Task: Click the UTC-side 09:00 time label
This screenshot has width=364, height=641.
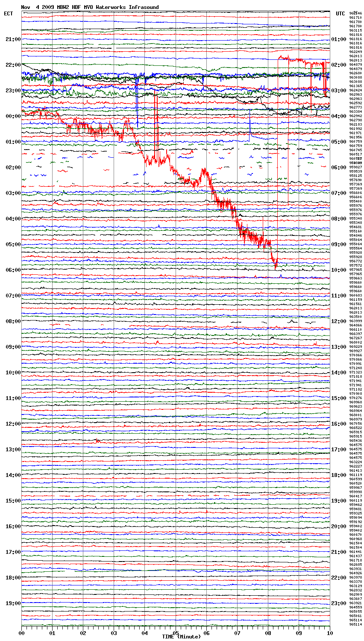Action: click(x=339, y=244)
